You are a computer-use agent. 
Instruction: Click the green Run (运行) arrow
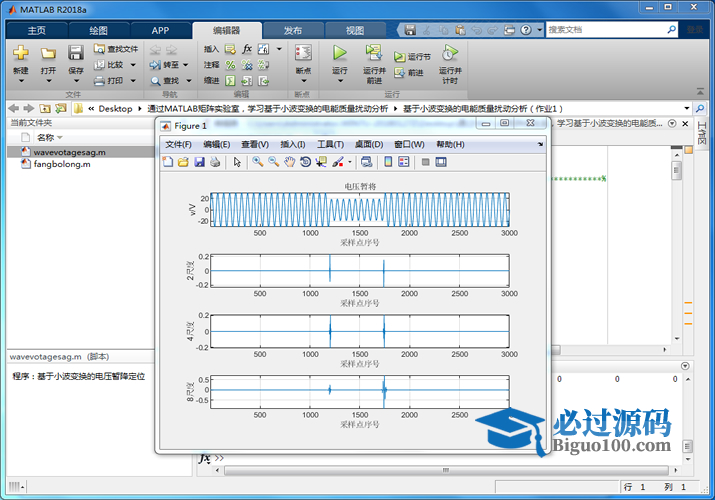pyautogui.click(x=339, y=53)
